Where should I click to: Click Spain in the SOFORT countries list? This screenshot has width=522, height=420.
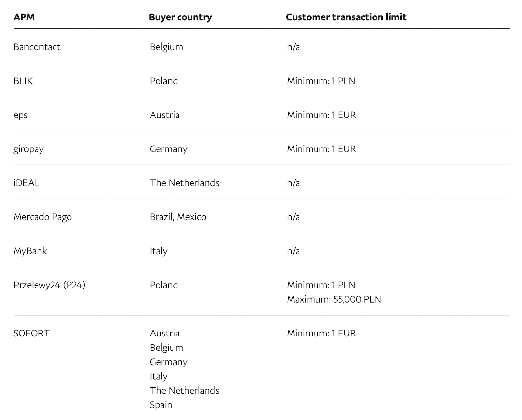161,405
